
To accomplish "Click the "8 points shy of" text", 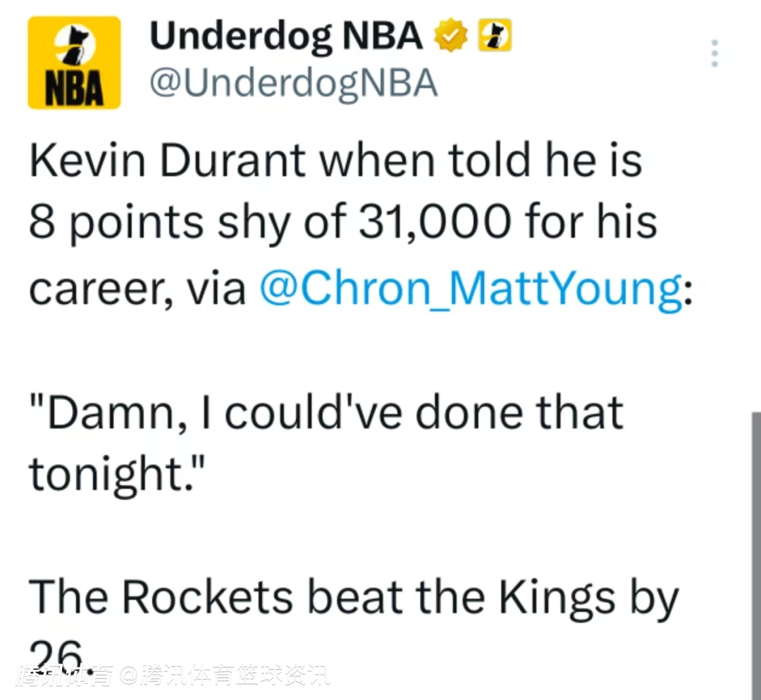I will coord(185,224).
